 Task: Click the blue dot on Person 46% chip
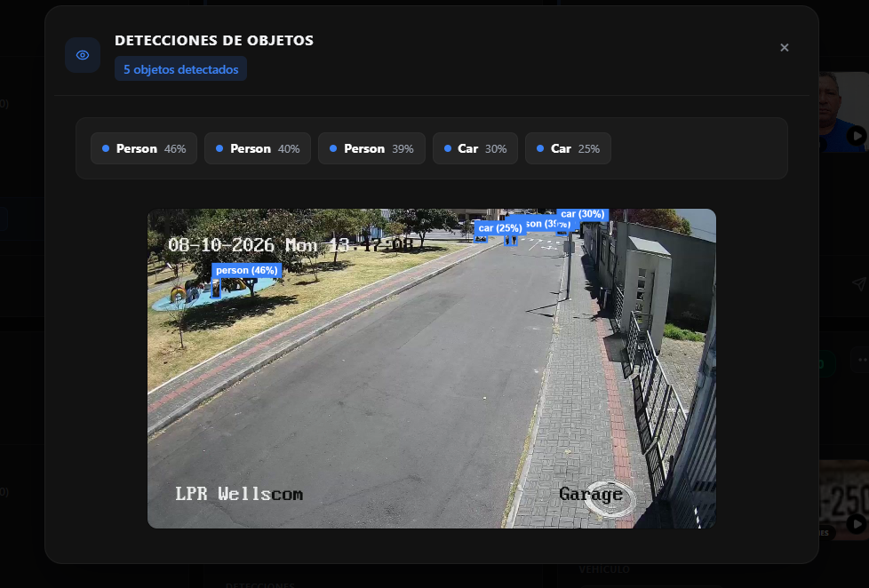106,148
